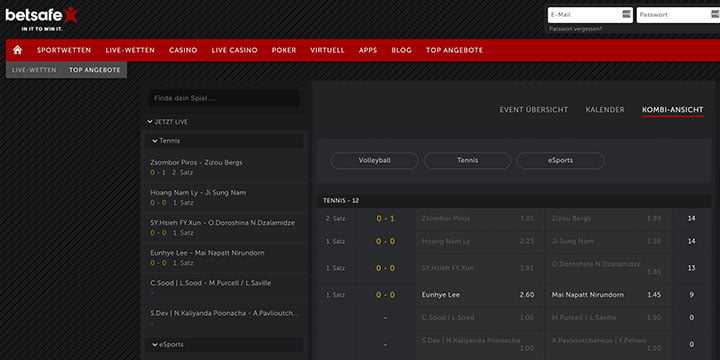The width and height of the screenshot is (720, 360).
Task: Bet on Hoang Nam Ly at odds 2.23
Action: (x=479, y=241)
